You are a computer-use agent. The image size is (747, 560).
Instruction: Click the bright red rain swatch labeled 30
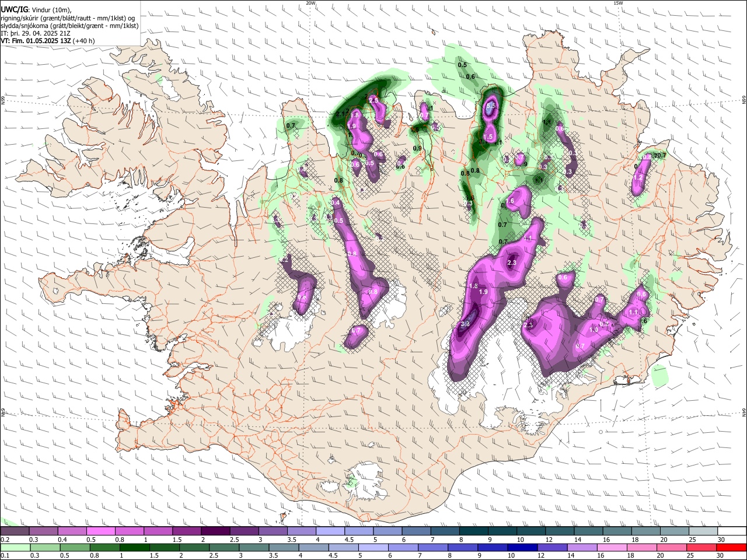click(x=731, y=548)
